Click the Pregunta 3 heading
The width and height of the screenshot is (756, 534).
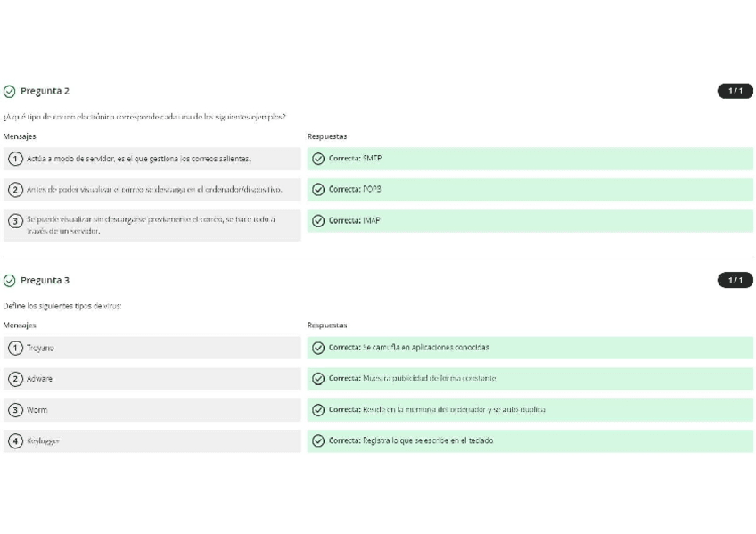pyautogui.click(x=45, y=281)
